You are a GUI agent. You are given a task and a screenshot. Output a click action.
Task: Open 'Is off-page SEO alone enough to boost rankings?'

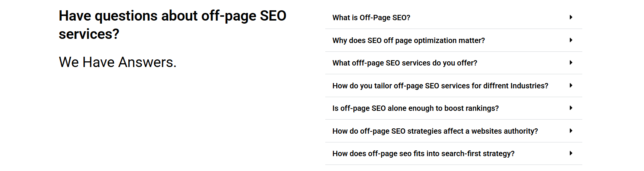(x=415, y=108)
